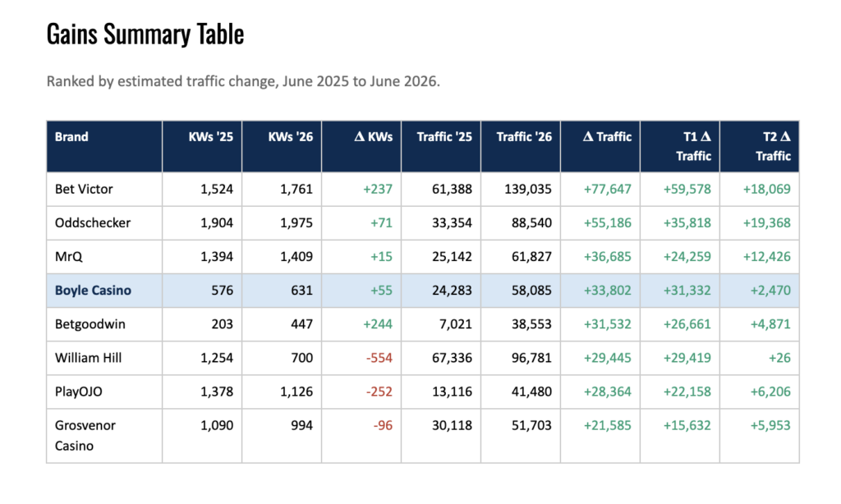Click the Brand column header
The image size is (841, 504).
point(71,137)
